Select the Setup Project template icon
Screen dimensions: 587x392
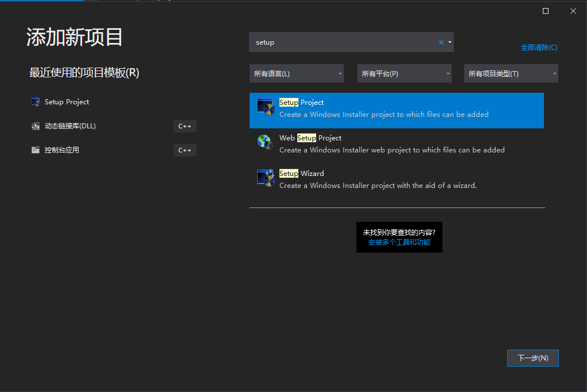coord(266,106)
